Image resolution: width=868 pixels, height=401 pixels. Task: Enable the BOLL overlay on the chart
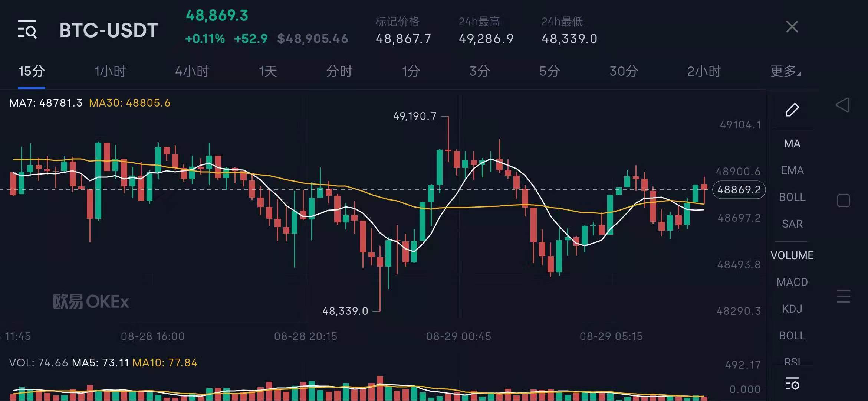click(792, 197)
